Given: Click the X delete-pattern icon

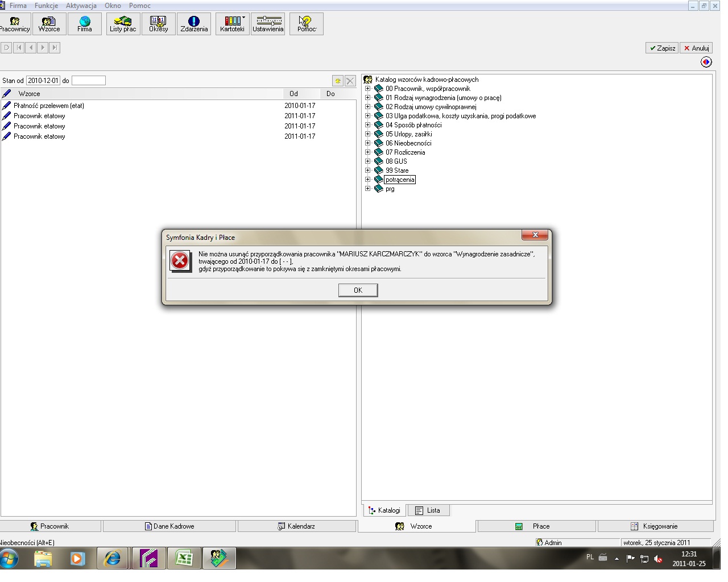Looking at the screenshot, I should point(350,81).
